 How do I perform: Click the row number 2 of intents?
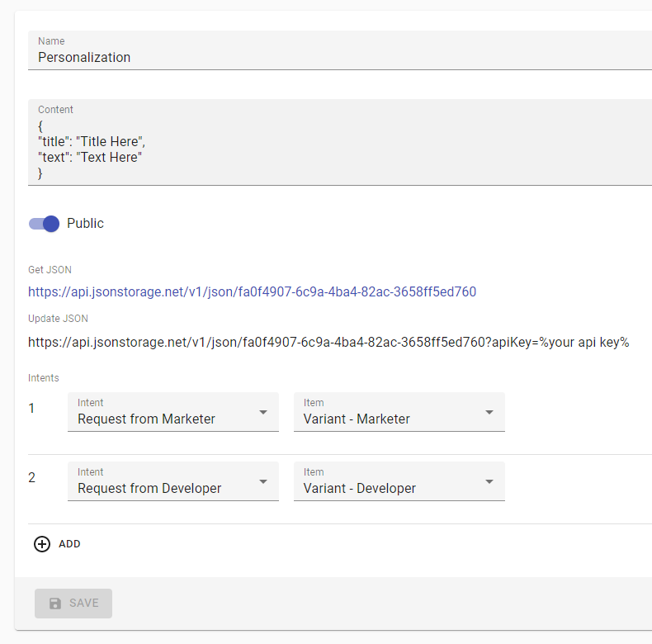point(31,477)
